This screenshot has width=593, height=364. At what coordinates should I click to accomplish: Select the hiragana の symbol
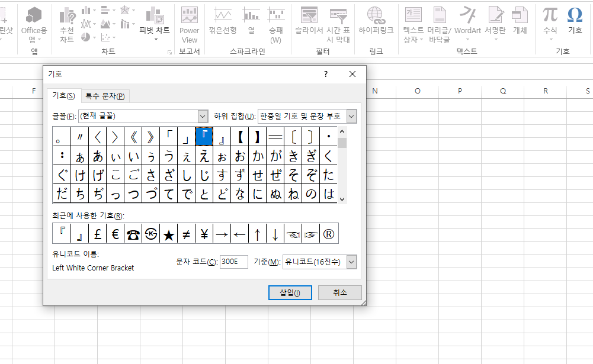point(311,194)
